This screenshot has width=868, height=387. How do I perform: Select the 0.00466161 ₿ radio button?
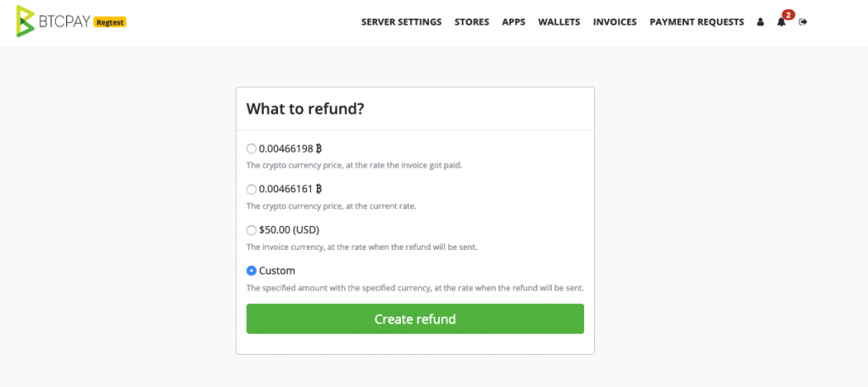(x=251, y=190)
